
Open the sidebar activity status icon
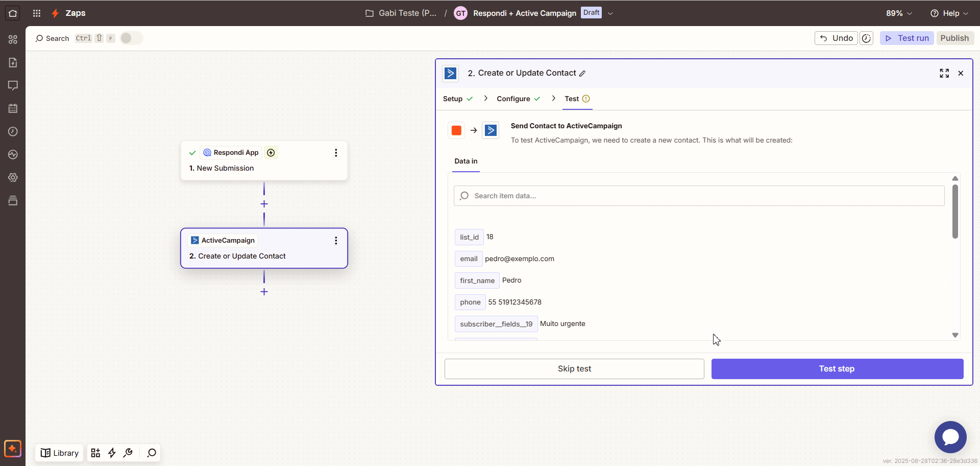[x=13, y=154]
